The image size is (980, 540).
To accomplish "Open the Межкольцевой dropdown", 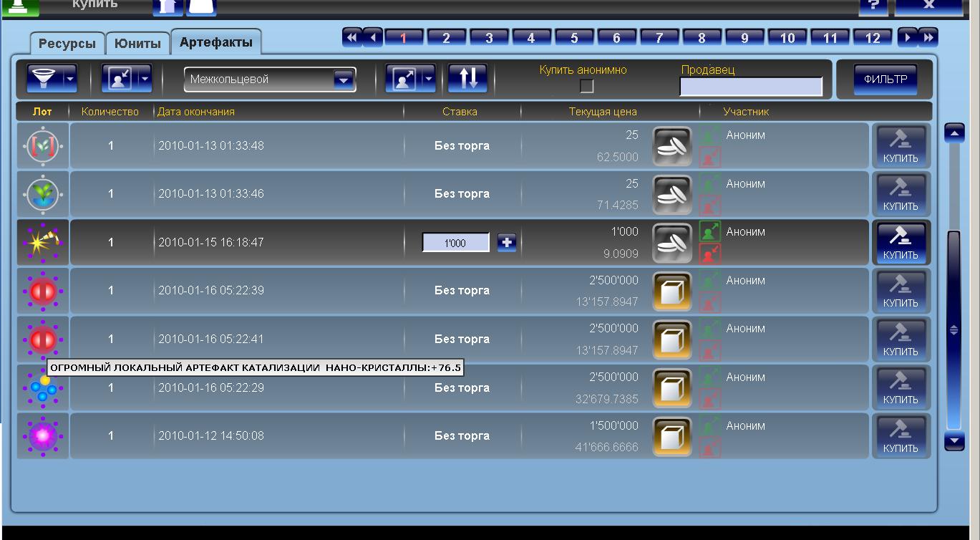I will click(x=270, y=79).
